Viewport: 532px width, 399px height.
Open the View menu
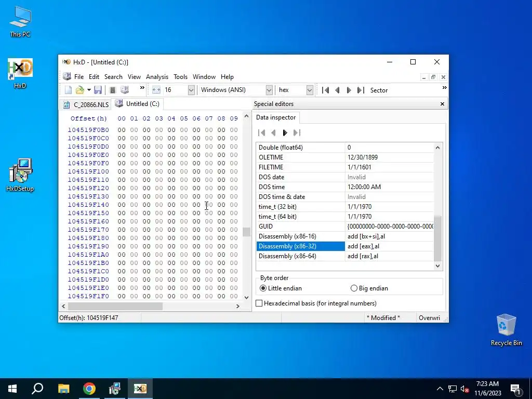pos(134,77)
